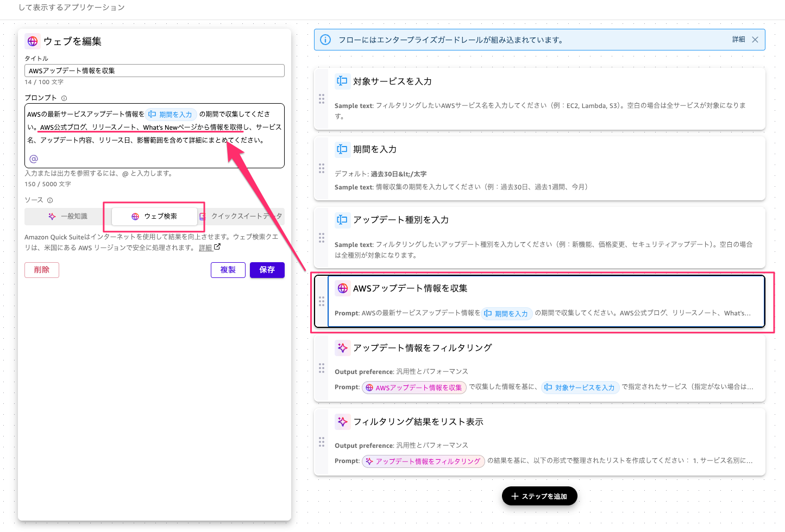Click the @ mention icon in prompt box
Viewport: 785px width, 532px height.
(34, 159)
